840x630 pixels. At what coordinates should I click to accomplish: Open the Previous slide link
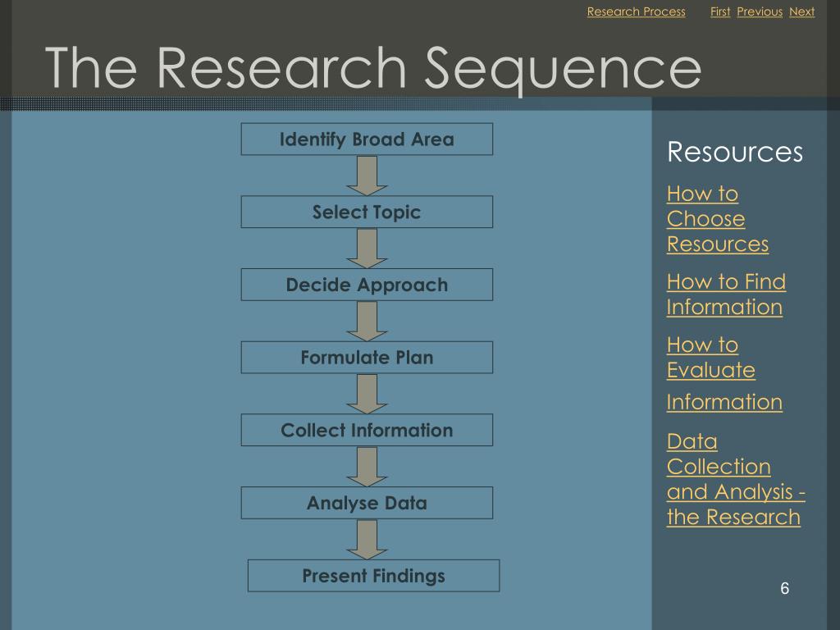(760, 11)
